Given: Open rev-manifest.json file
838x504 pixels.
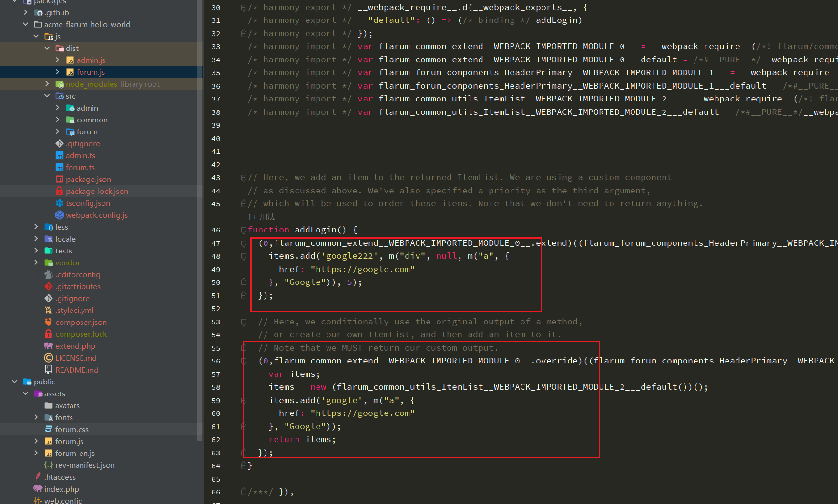Looking at the screenshot, I should pyautogui.click(x=85, y=465).
